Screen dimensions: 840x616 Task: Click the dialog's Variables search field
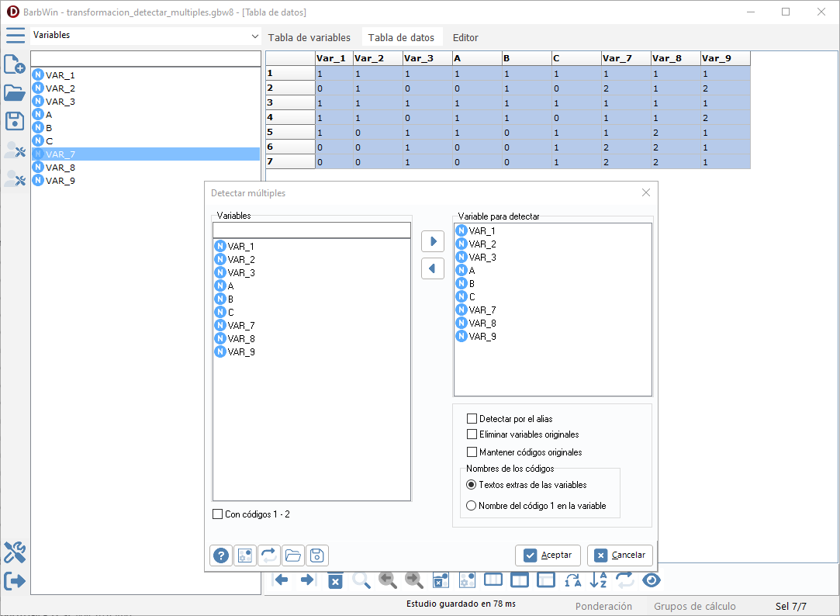311,230
